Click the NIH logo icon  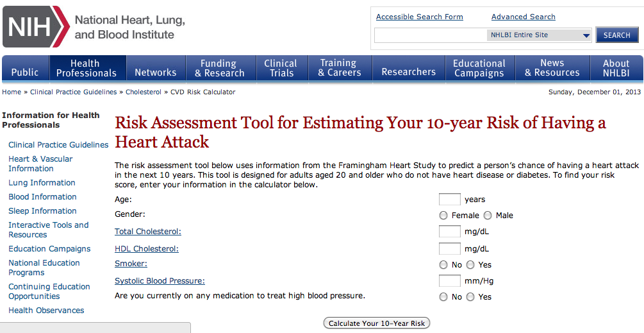point(35,26)
